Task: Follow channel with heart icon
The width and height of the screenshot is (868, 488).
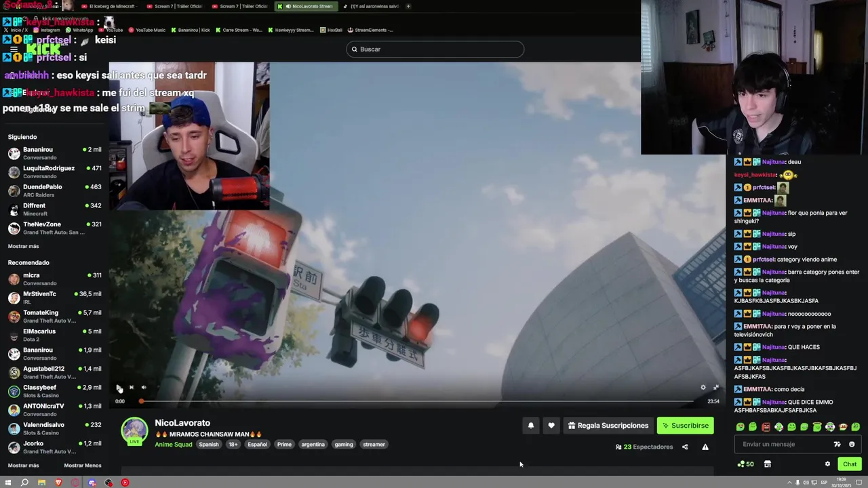Action: point(551,426)
